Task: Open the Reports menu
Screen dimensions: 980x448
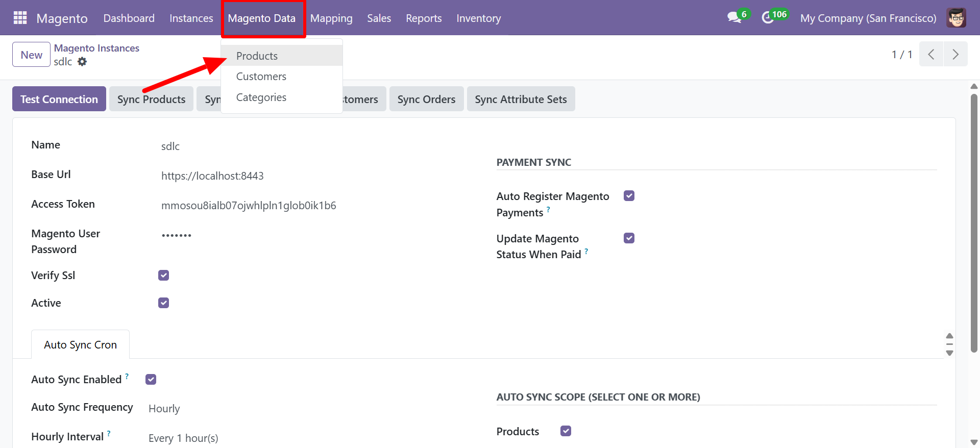Action: tap(424, 18)
